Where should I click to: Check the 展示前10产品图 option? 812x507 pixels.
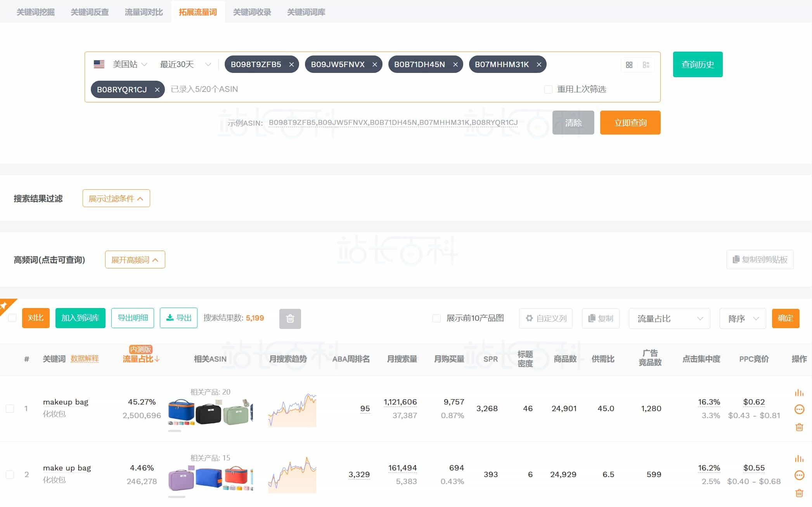click(436, 318)
